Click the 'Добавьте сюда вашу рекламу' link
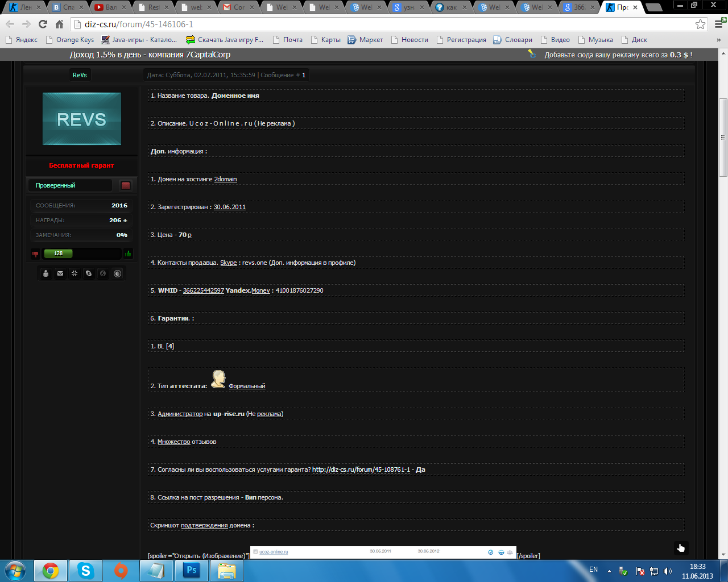Image resolution: width=728 pixels, height=582 pixels. pyautogui.click(x=618, y=55)
